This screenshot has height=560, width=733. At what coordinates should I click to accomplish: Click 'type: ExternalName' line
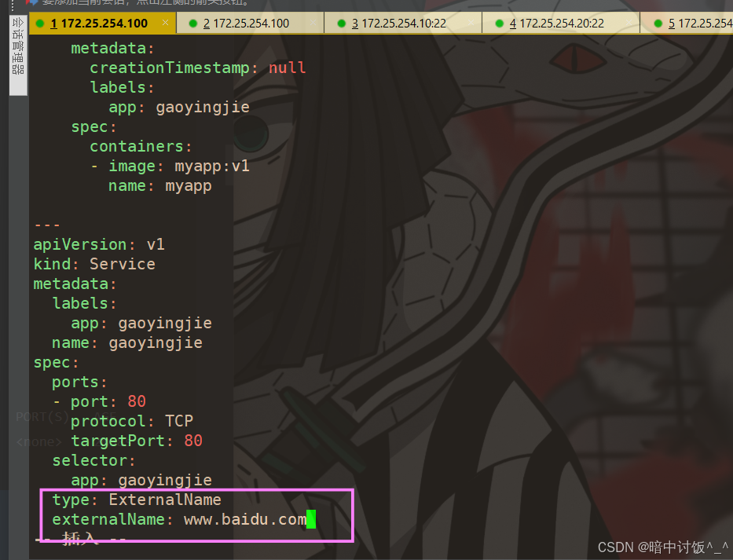click(137, 500)
